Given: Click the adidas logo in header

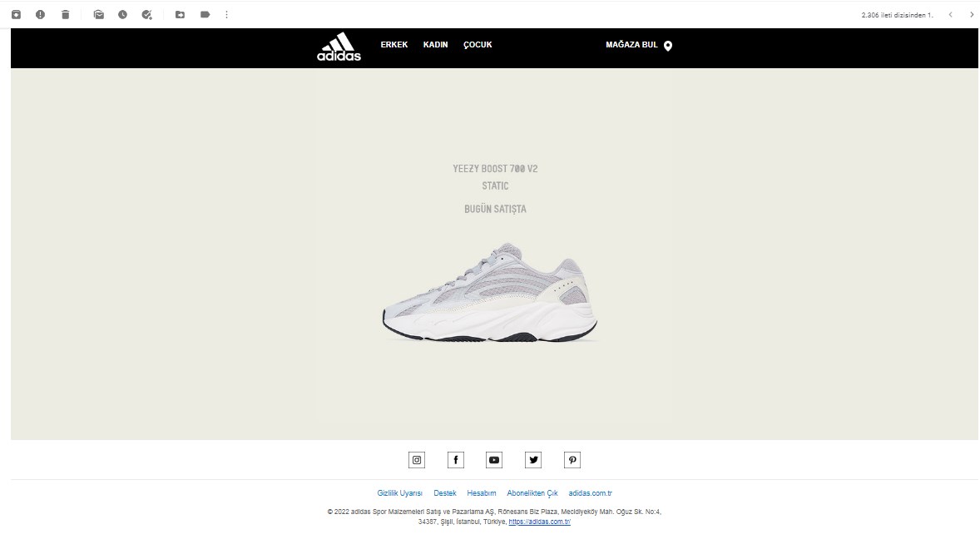Looking at the screenshot, I should tap(339, 47).
